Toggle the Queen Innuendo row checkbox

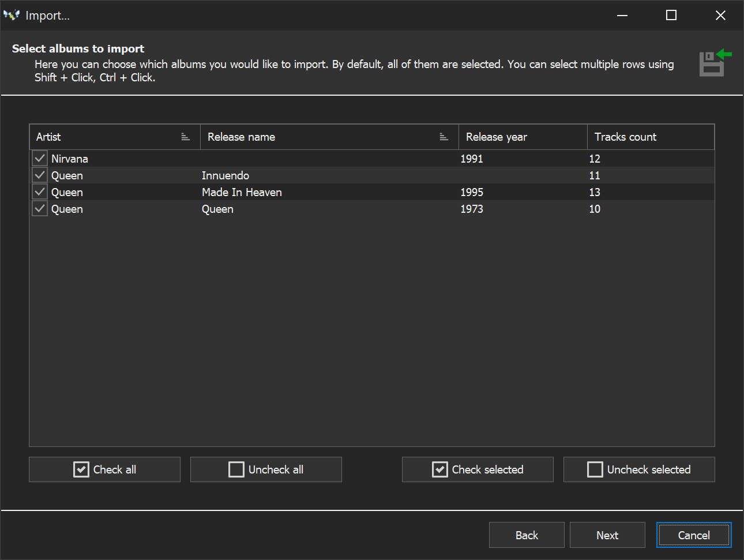(x=40, y=175)
